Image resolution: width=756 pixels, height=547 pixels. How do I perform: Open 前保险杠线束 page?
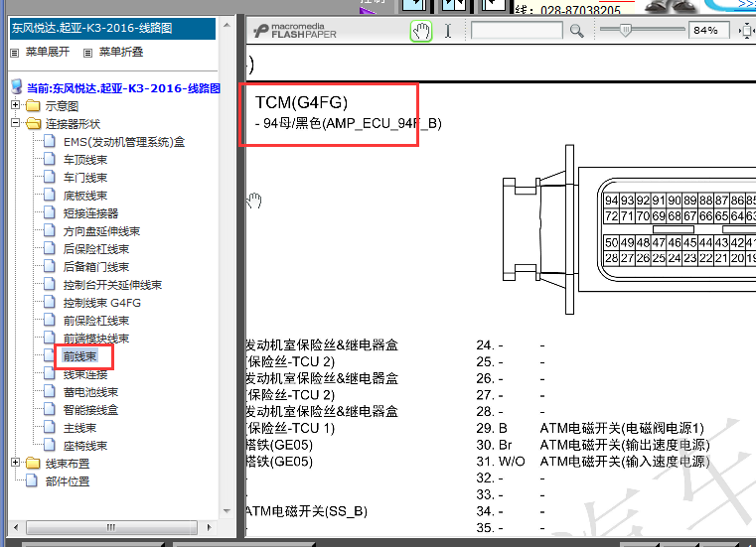(x=96, y=321)
